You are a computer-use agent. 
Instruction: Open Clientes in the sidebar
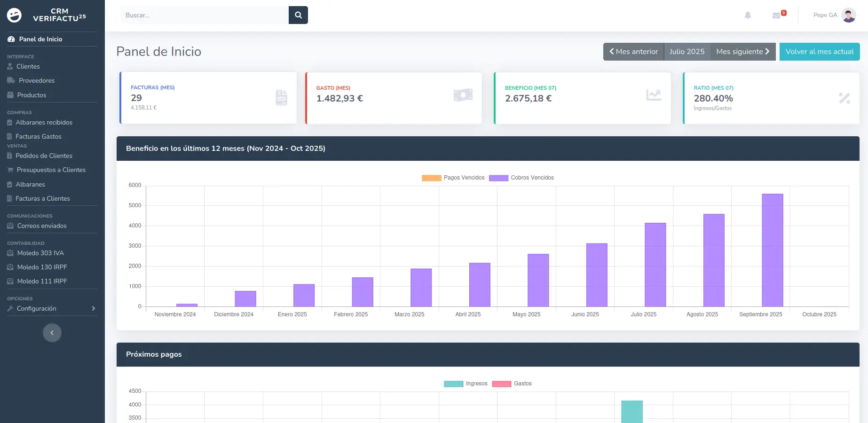tap(28, 66)
